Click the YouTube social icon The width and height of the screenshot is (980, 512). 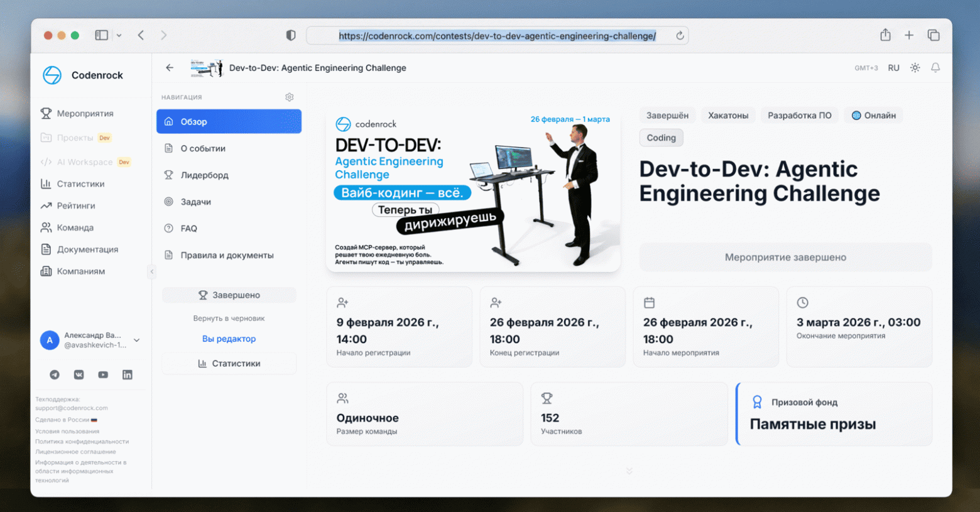point(103,374)
